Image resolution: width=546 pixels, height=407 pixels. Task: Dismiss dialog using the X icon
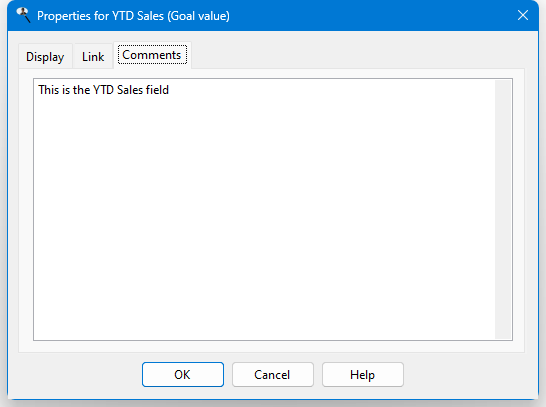pos(523,15)
